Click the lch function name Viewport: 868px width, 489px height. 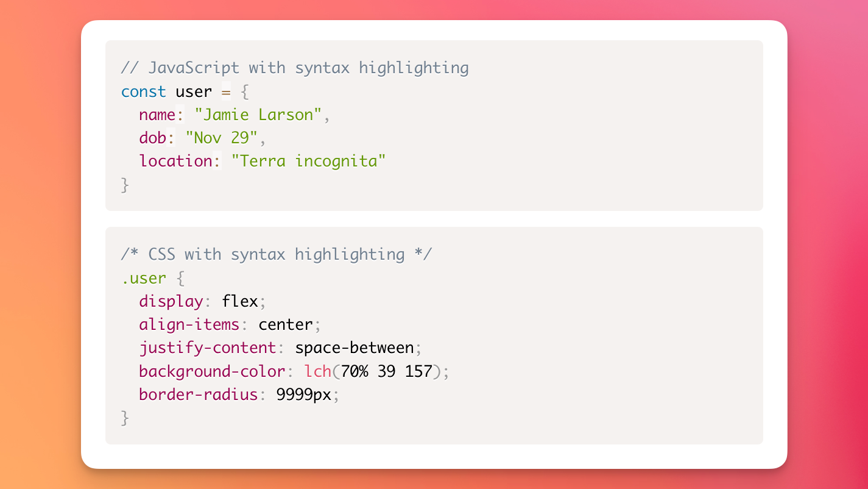click(317, 371)
